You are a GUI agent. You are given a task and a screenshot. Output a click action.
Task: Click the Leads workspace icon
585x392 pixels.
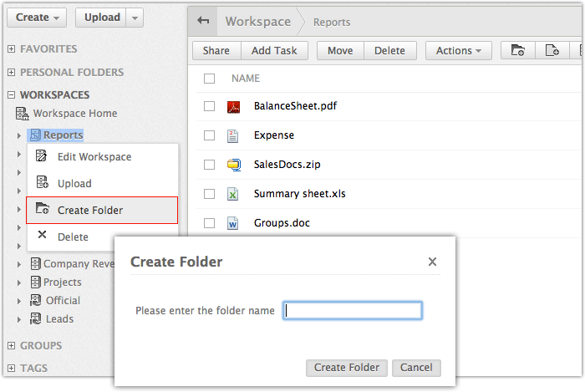point(35,318)
